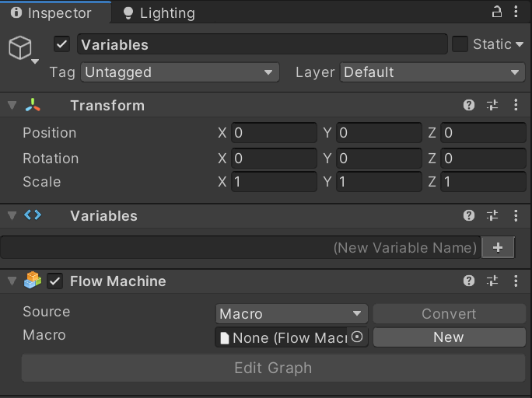The image size is (532, 398).
Task: Open the Static flags dropdown arrow
Action: [x=519, y=44]
